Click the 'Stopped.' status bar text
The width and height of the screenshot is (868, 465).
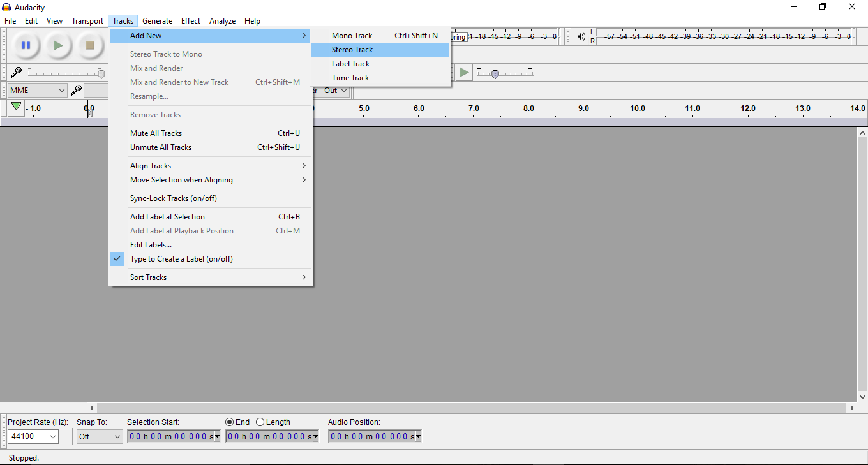[x=24, y=458]
